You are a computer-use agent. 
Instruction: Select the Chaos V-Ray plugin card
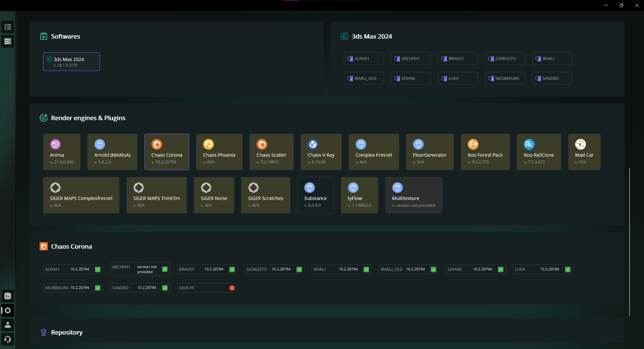pos(321,152)
